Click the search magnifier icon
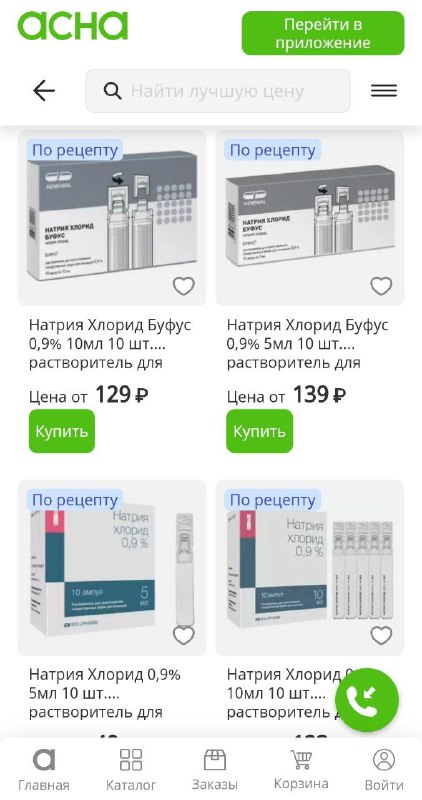Viewport: 422px width, 800px height. click(x=112, y=91)
